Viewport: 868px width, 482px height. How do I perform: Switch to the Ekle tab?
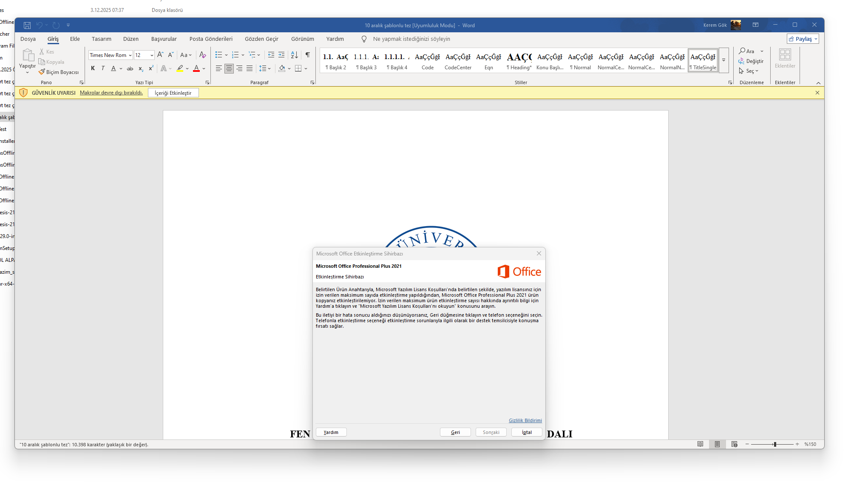click(75, 39)
